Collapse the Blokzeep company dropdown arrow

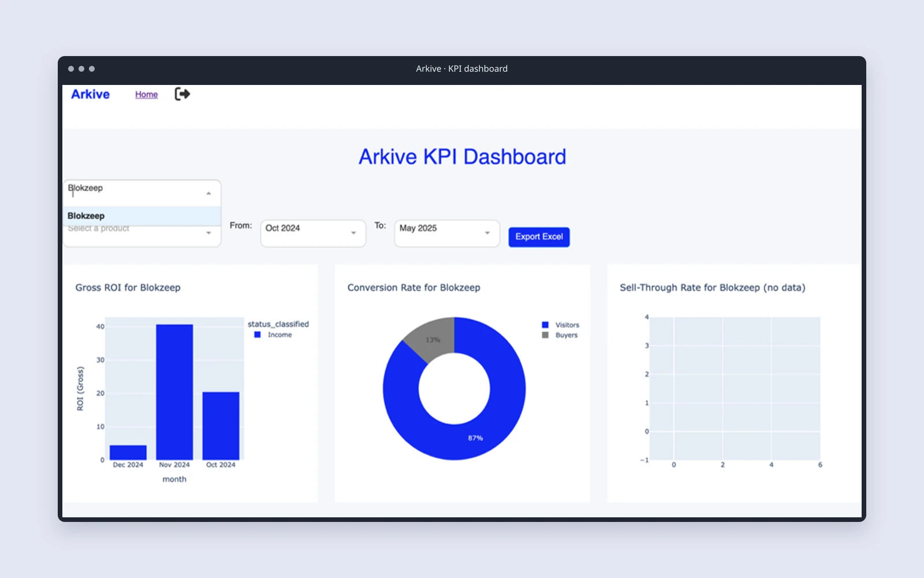tap(208, 194)
